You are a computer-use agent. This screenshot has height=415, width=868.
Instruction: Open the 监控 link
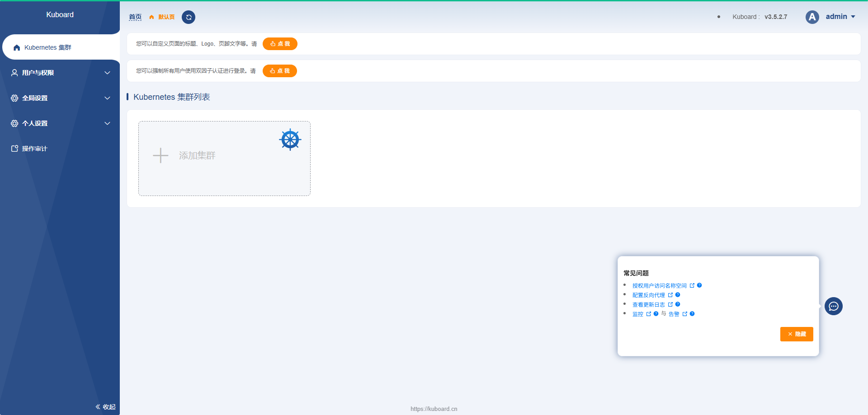637,314
